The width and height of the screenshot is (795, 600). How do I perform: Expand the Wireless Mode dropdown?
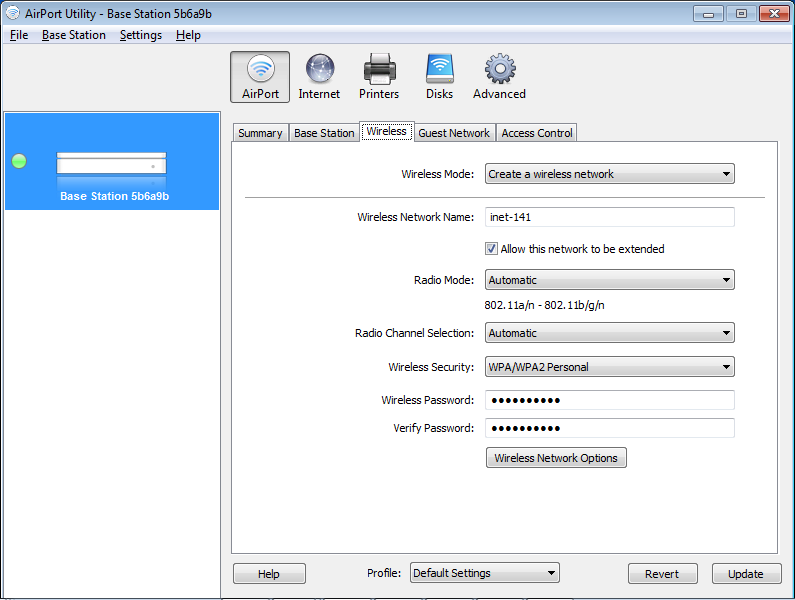click(609, 174)
